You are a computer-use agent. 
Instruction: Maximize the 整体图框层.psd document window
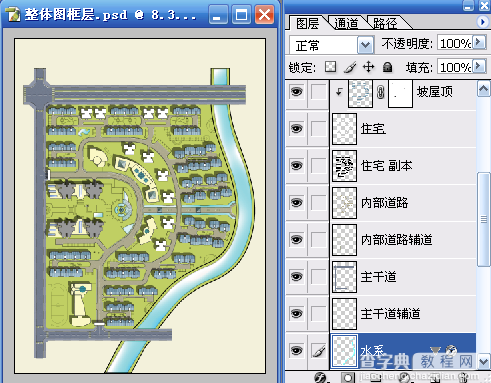point(241,15)
